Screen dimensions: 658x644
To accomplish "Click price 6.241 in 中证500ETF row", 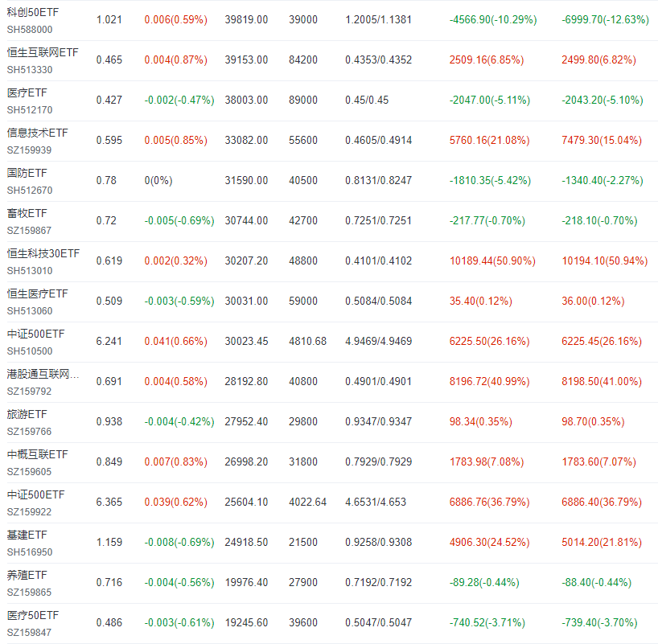I will coord(109,342).
